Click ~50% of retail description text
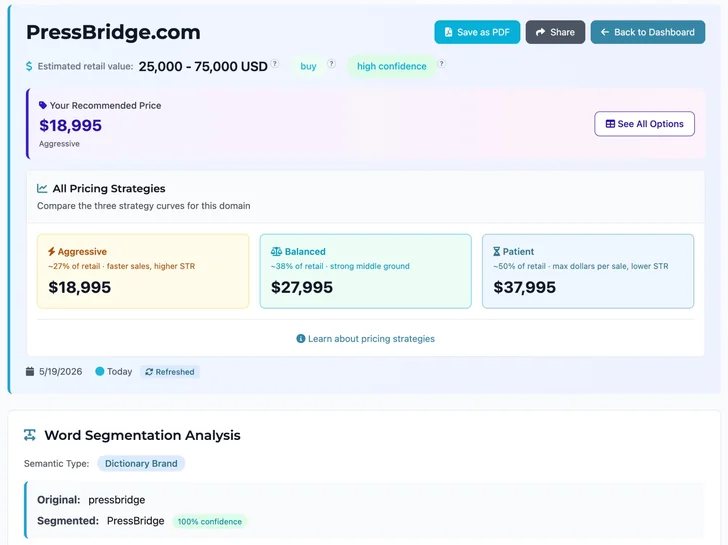Image resolution: width=728 pixels, height=545 pixels. pyautogui.click(x=581, y=266)
